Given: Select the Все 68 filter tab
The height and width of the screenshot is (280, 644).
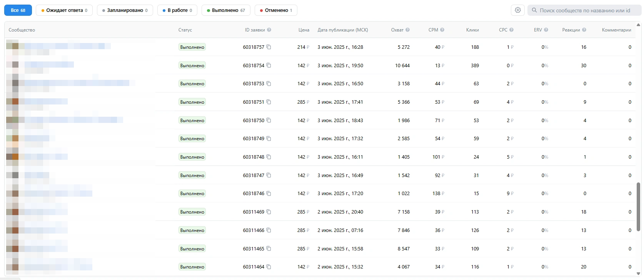Looking at the screenshot, I should tap(18, 10).
